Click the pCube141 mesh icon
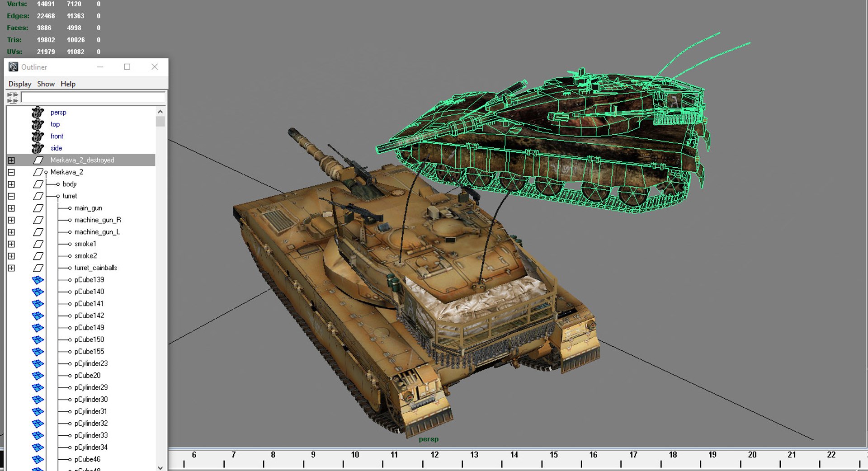 38,304
